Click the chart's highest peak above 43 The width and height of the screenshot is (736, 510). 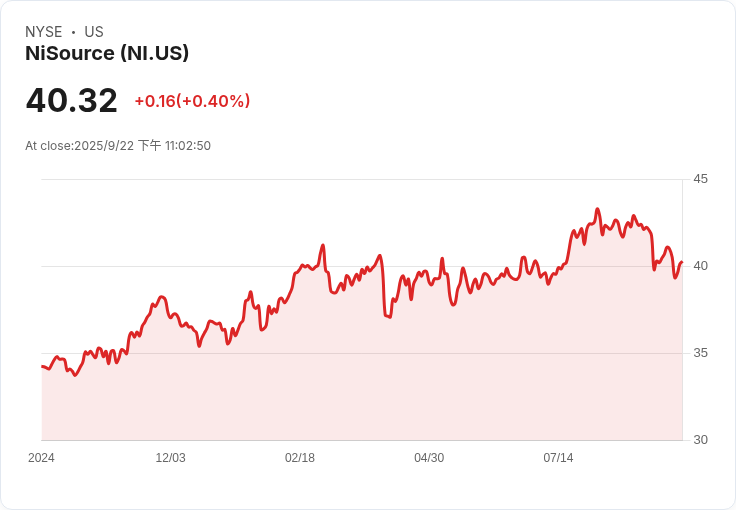[x=597, y=209]
